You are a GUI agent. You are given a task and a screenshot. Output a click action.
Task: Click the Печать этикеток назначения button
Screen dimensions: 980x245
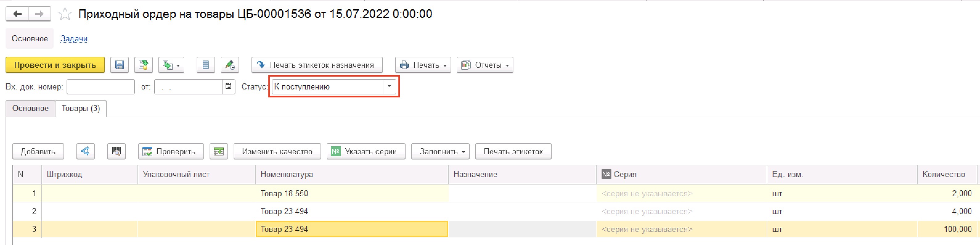[317, 65]
